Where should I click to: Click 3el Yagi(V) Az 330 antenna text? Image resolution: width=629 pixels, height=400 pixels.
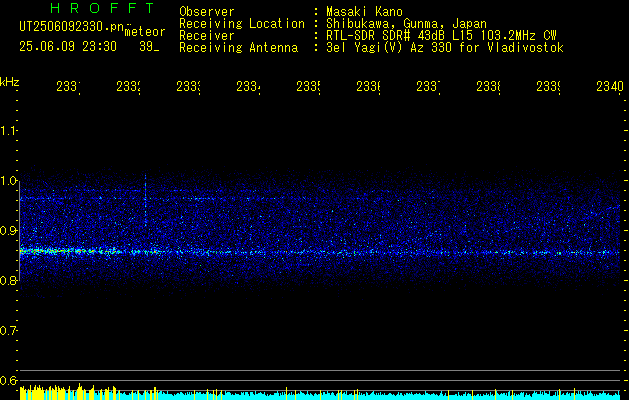pos(445,48)
